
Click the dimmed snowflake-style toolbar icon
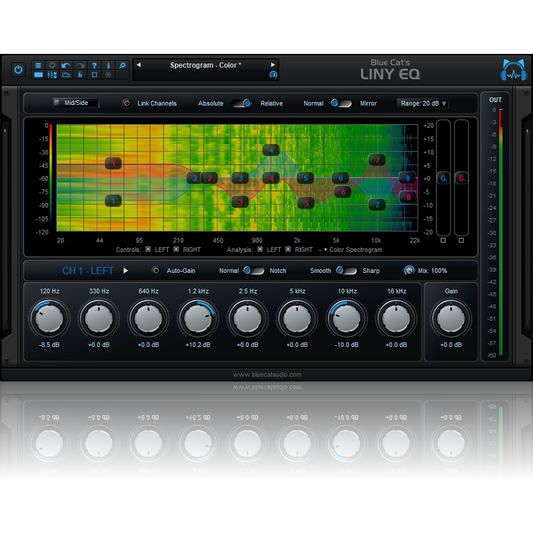(108, 74)
